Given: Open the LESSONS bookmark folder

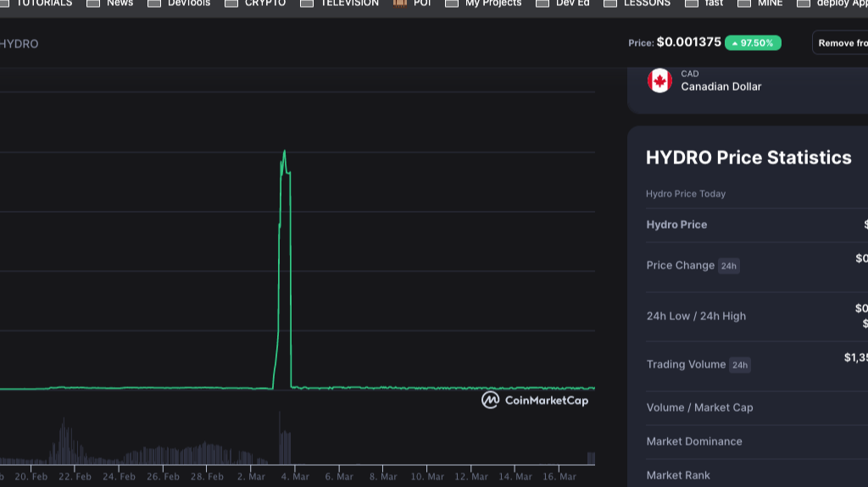Looking at the screenshot, I should point(637,3).
